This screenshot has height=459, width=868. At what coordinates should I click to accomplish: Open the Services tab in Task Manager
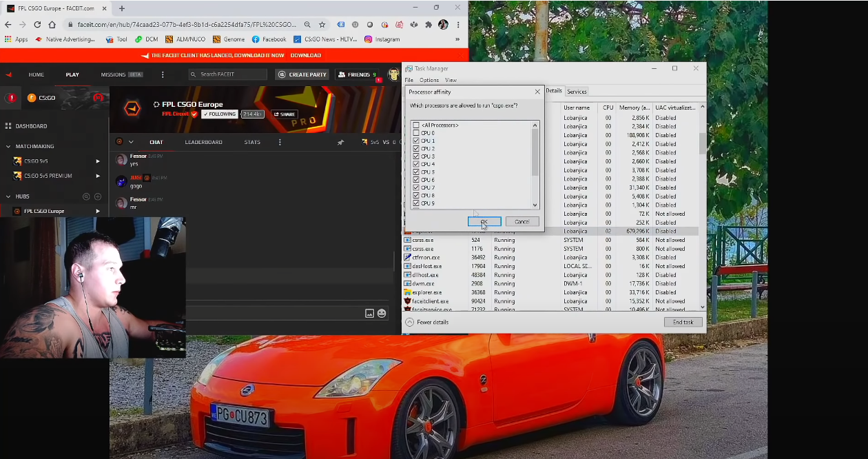click(577, 92)
